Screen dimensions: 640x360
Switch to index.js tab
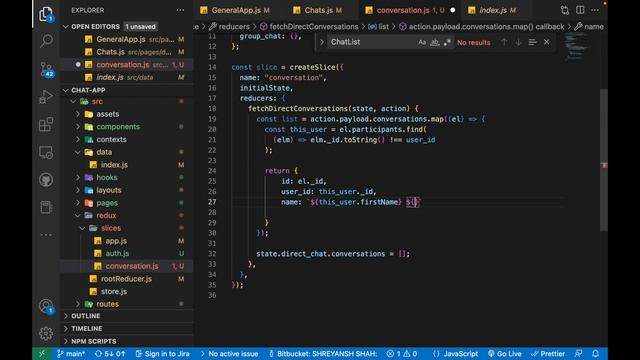496,10
